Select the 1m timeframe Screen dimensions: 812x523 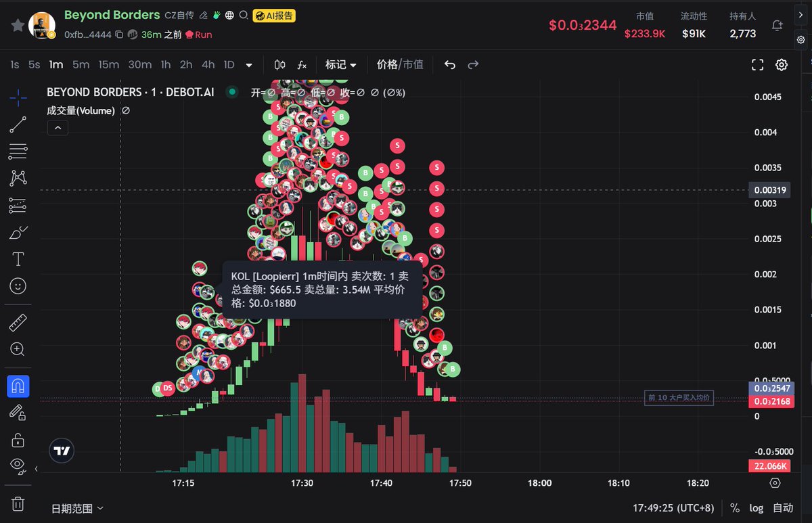[x=55, y=65]
